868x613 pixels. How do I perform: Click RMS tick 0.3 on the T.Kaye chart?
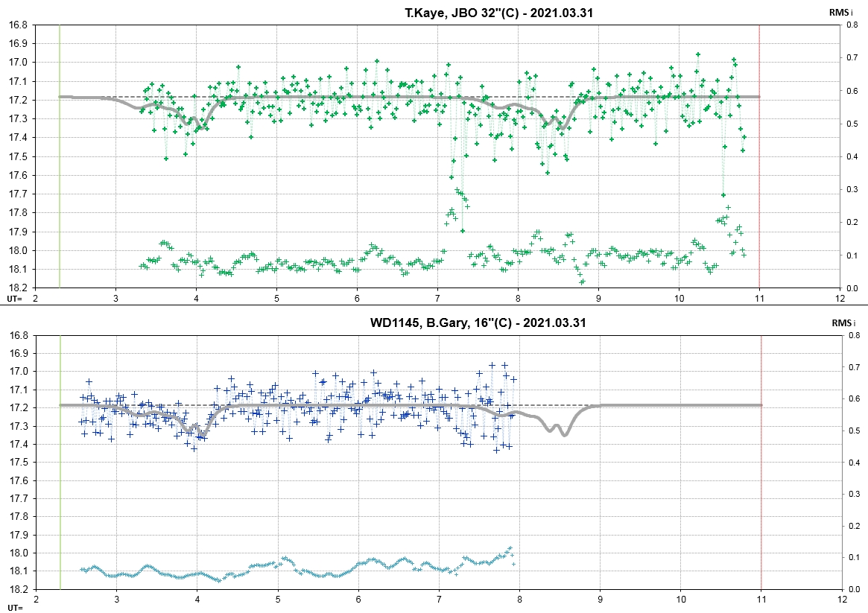pyautogui.click(x=852, y=189)
